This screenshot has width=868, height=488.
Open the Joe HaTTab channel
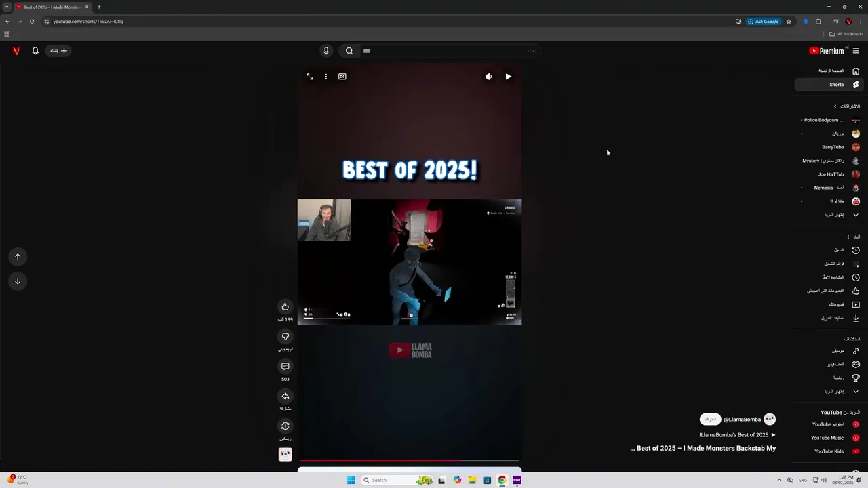point(829,174)
